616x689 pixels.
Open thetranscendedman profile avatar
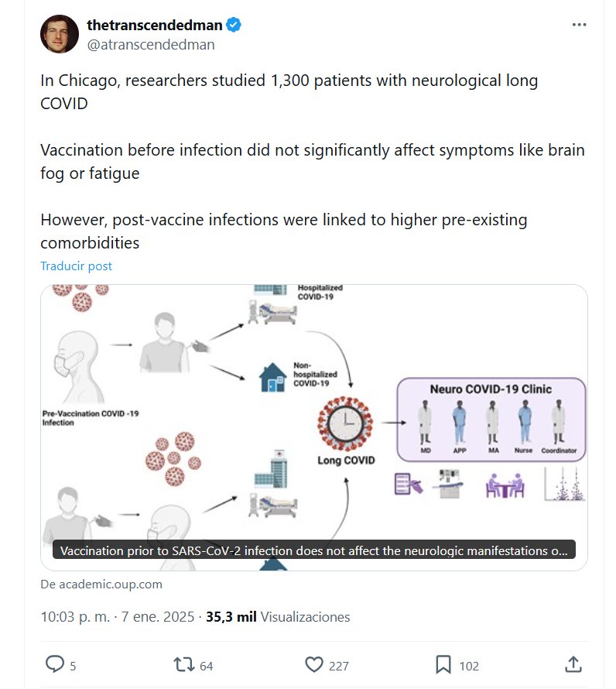coord(60,34)
